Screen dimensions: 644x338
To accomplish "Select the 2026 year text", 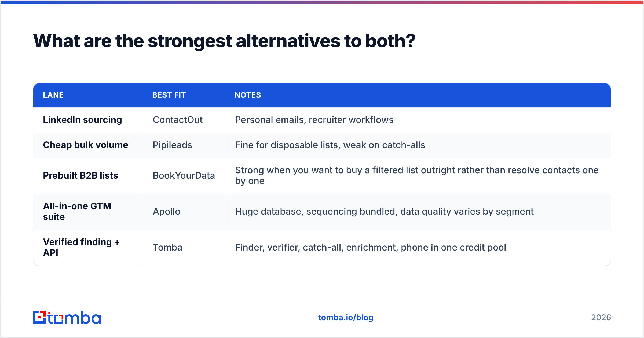I will coord(601,318).
